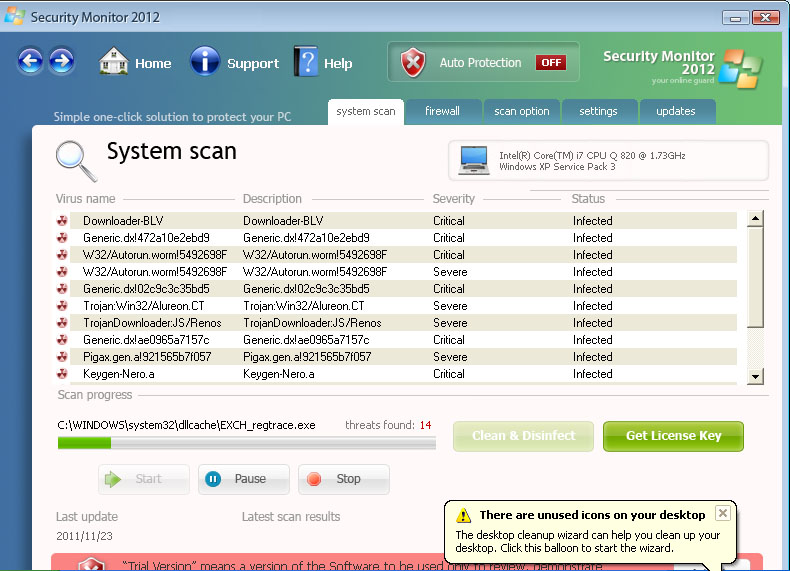Stop the running scan

tap(344, 479)
